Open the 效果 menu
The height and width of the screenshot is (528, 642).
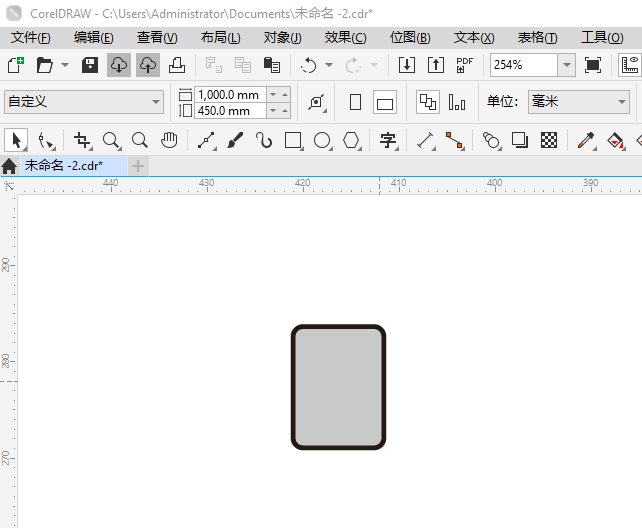345,37
